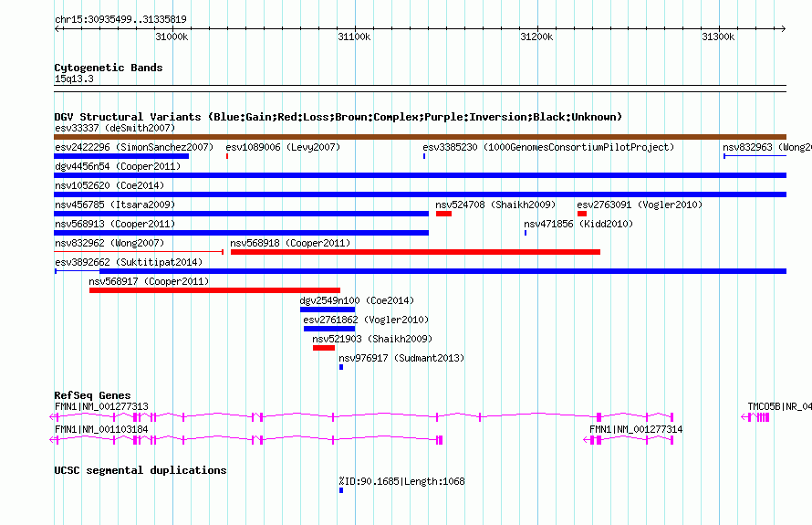
Task: Click the DGV Structural Variants track title
Action: (338, 117)
